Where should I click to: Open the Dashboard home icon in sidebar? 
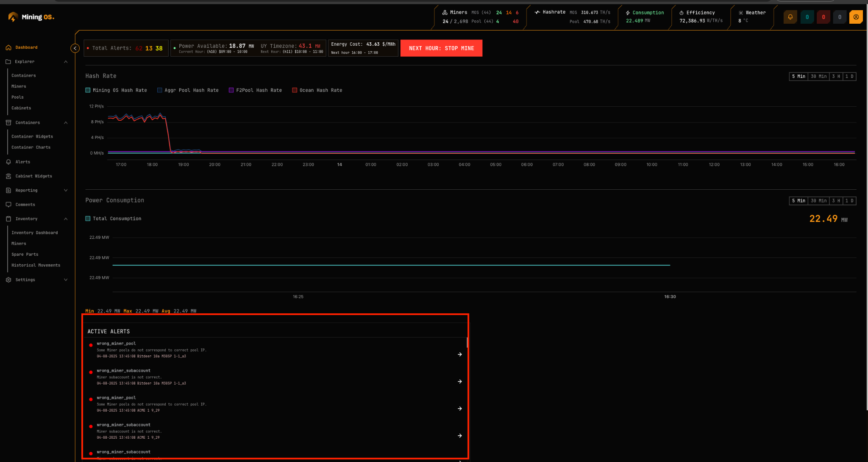coord(8,47)
